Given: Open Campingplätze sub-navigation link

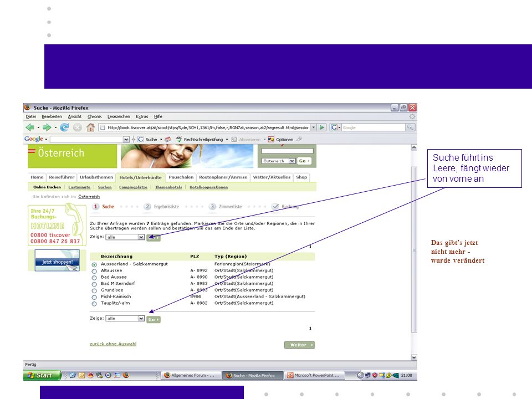Looking at the screenshot, I should coord(133,187).
